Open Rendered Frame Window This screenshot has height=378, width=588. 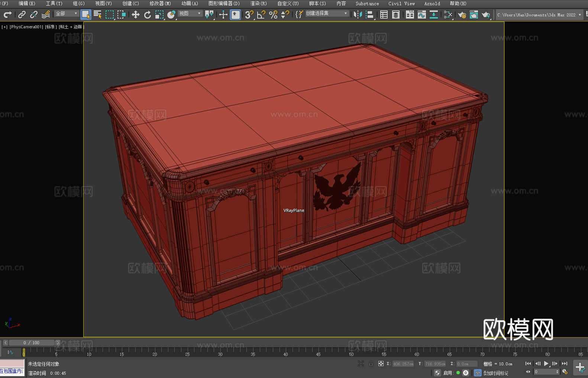[474, 14]
